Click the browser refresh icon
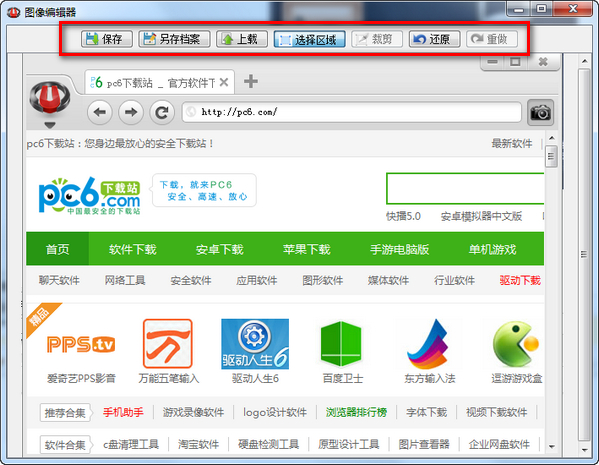599x465 pixels. [x=162, y=112]
